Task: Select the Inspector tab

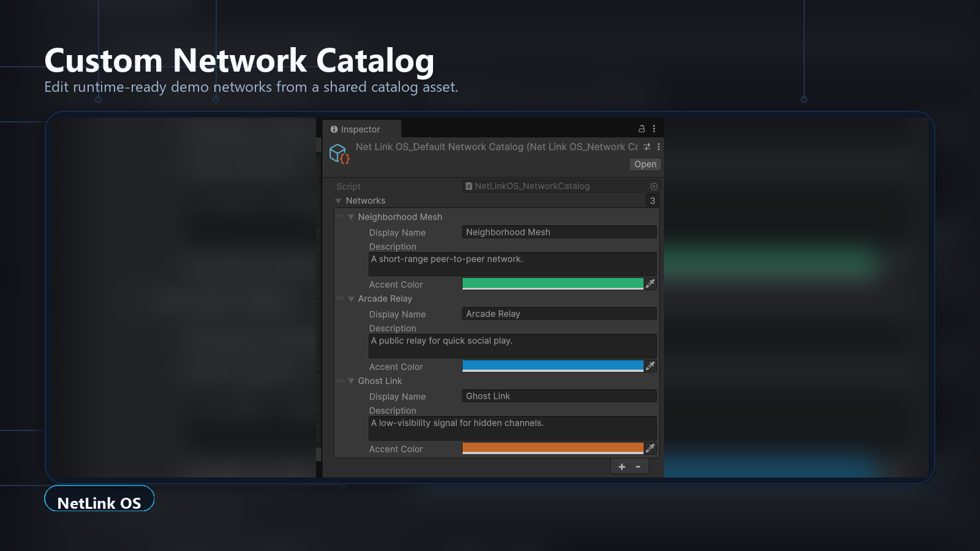Action: point(362,129)
